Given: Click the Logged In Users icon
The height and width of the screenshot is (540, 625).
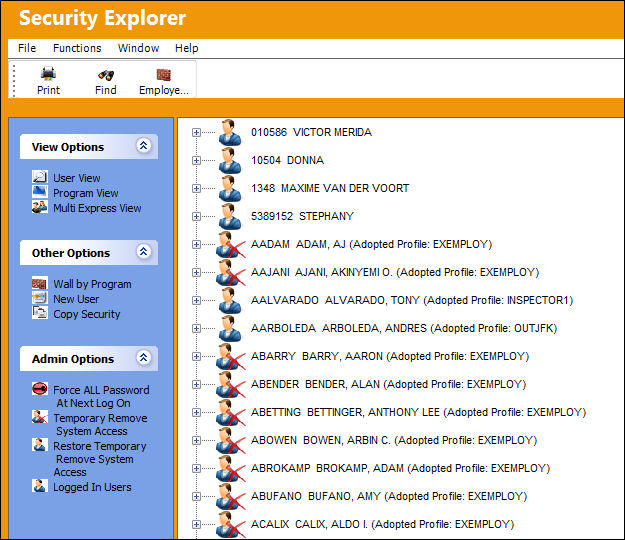Looking at the screenshot, I should coord(40,486).
